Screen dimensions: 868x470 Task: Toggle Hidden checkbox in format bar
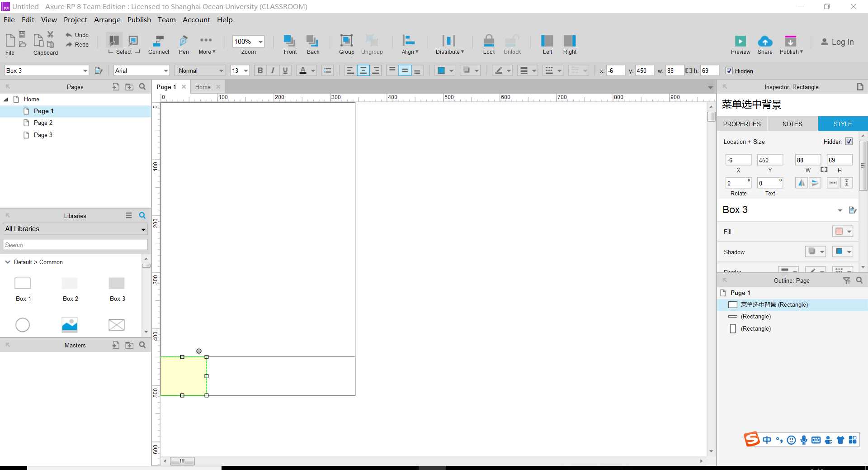(729, 71)
